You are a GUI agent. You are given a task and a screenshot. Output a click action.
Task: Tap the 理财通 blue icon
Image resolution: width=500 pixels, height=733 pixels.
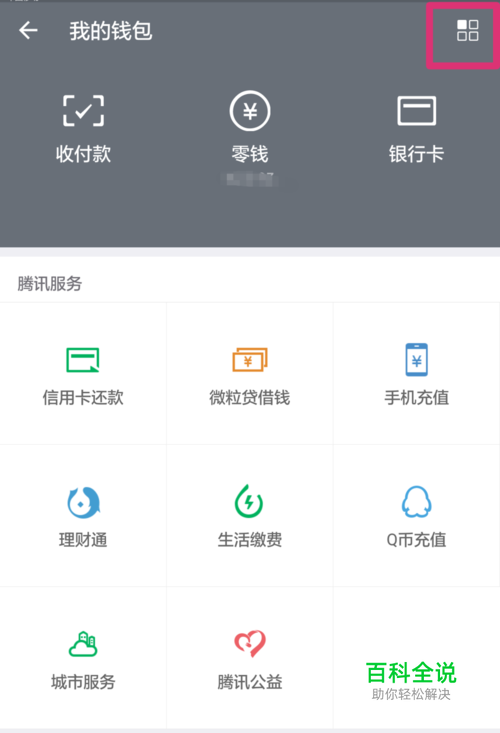pyautogui.click(x=83, y=502)
